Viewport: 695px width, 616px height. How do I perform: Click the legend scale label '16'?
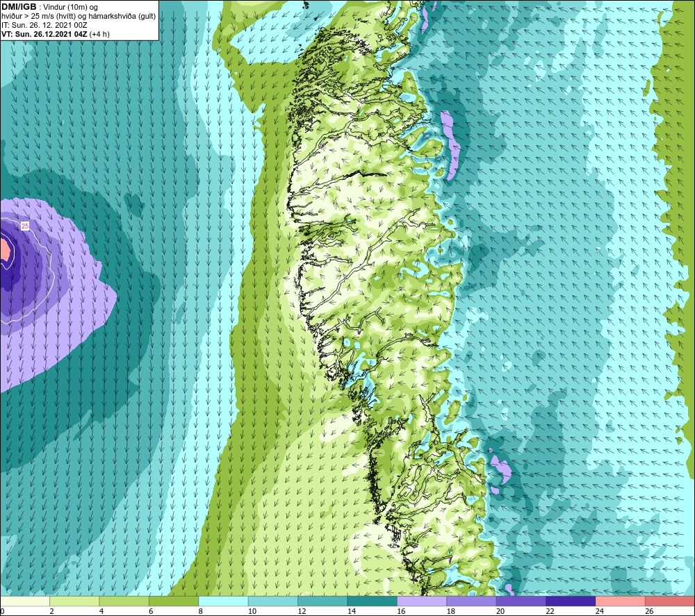[401, 611]
